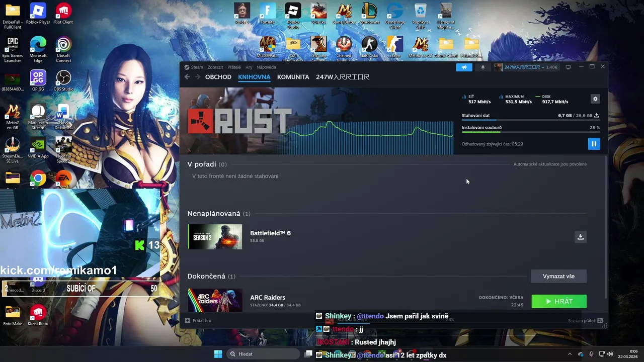This screenshot has width=644, height=362.
Task: Open the Hry menu
Action: coord(249,67)
